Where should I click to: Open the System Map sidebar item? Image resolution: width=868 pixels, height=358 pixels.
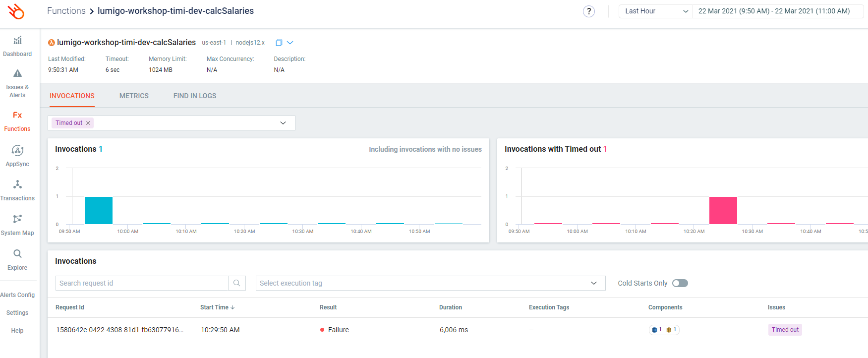point(17,225)
